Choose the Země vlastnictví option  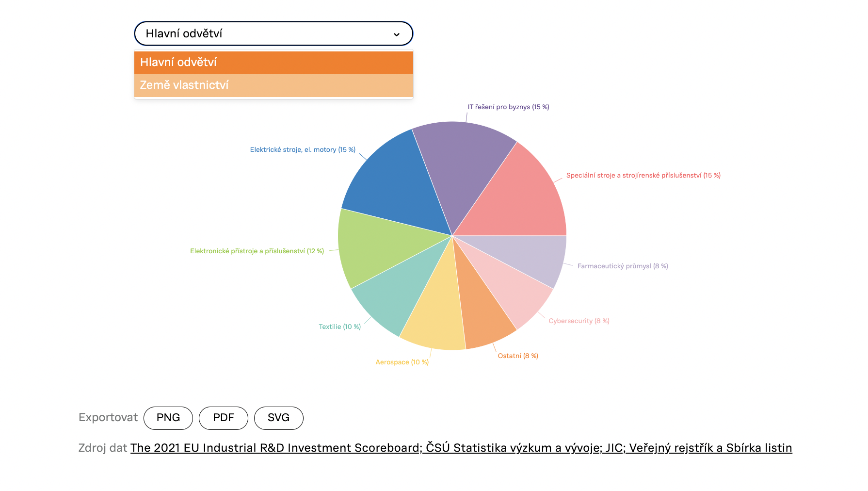click(273, 85)
